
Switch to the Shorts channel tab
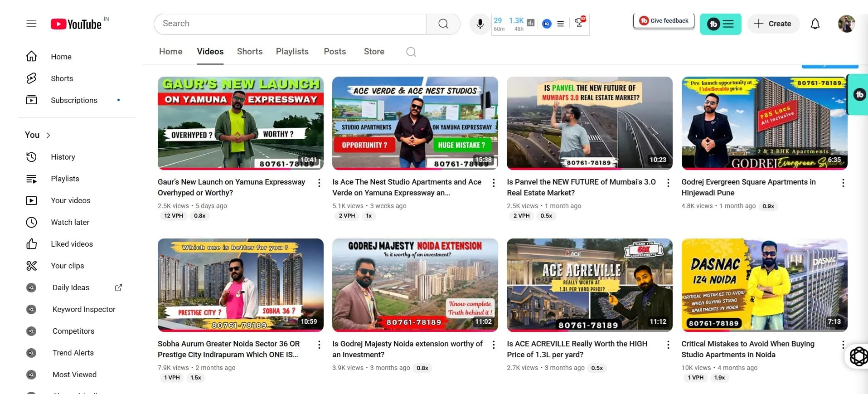249,52
